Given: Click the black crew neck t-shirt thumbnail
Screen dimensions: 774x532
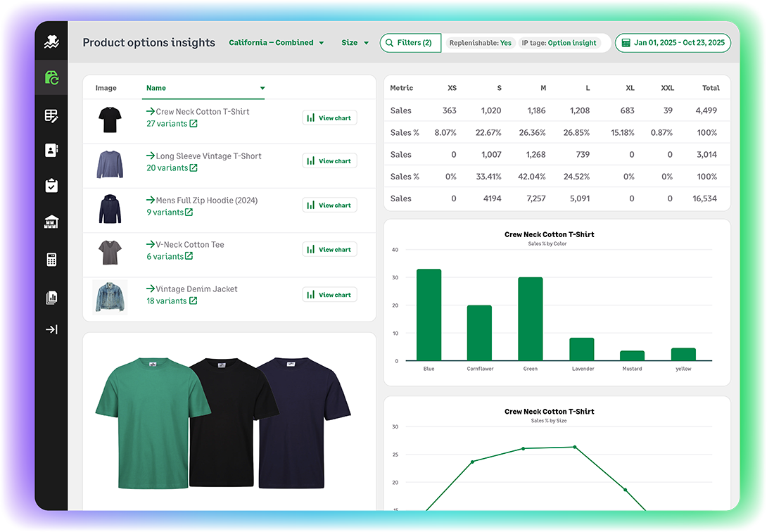Looking at the screenshot, I should click(110, 120).
